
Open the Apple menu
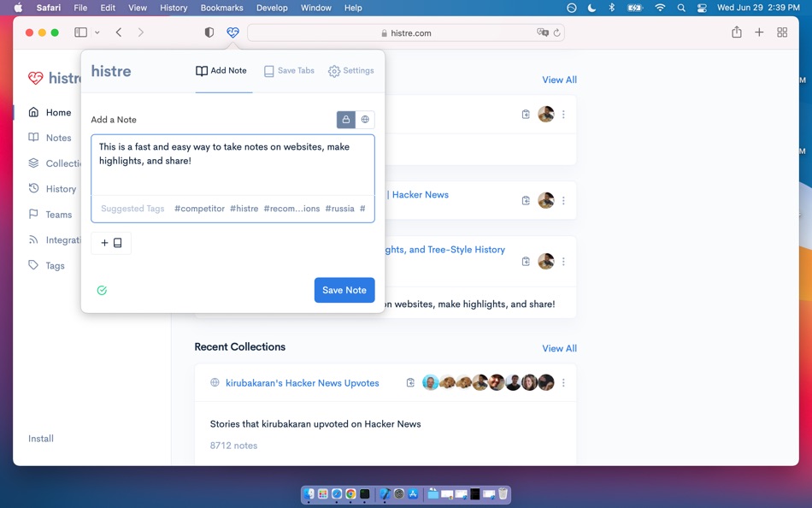pos(18,8)
